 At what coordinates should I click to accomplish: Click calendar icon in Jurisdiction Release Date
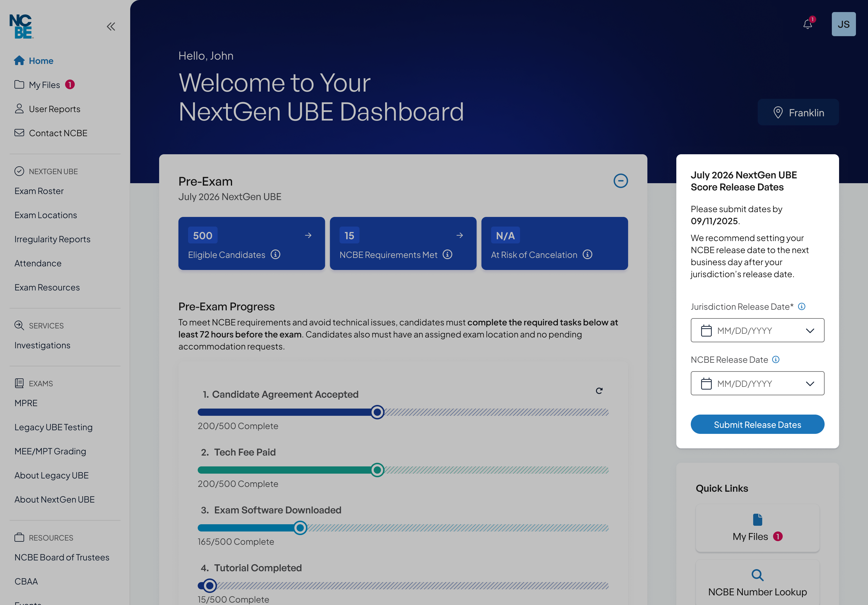coord(706,331)
